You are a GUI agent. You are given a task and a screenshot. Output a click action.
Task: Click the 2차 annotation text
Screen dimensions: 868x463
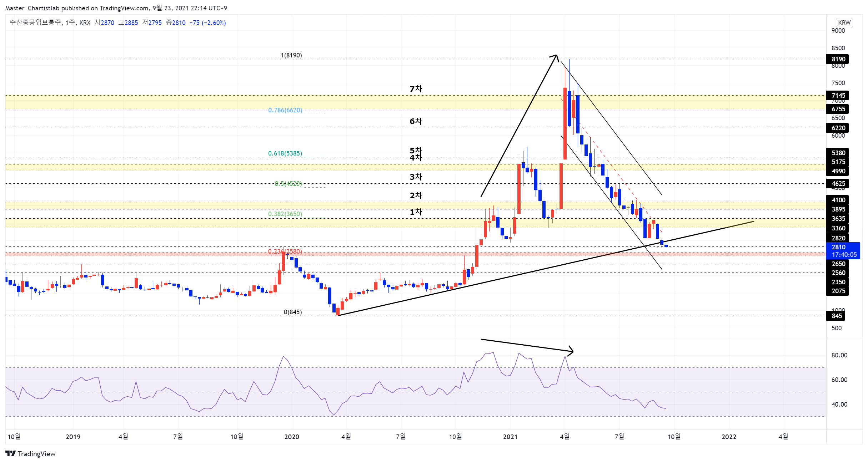click(x=416, y=195)
